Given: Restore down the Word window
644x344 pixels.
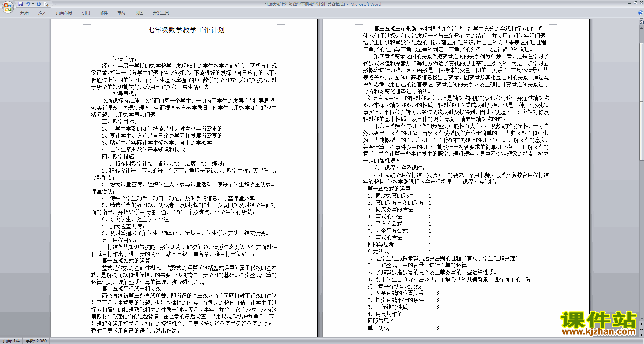Looking at the screenshot, I should (635, 3).
